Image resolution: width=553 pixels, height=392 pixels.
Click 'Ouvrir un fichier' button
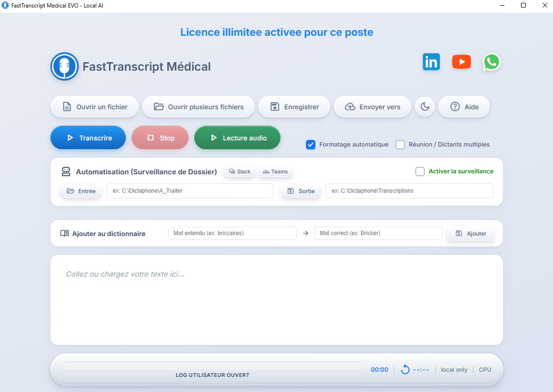94,106
